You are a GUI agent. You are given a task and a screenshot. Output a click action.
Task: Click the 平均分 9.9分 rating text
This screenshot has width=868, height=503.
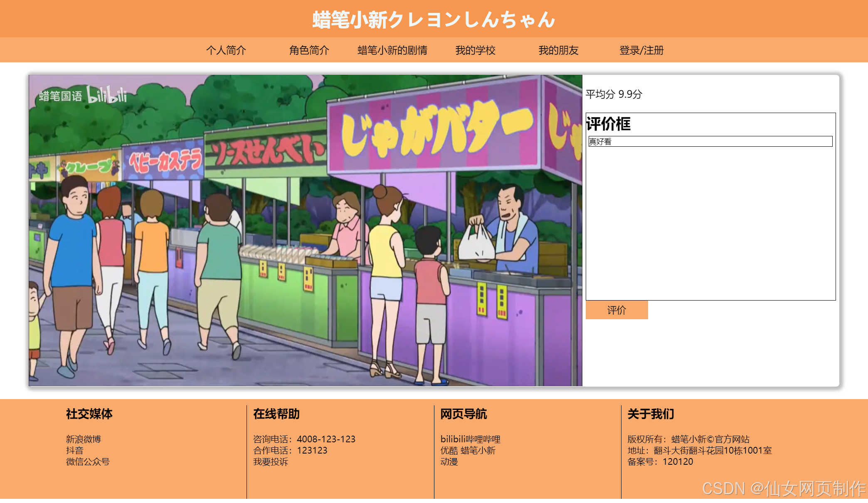point(614,94)
